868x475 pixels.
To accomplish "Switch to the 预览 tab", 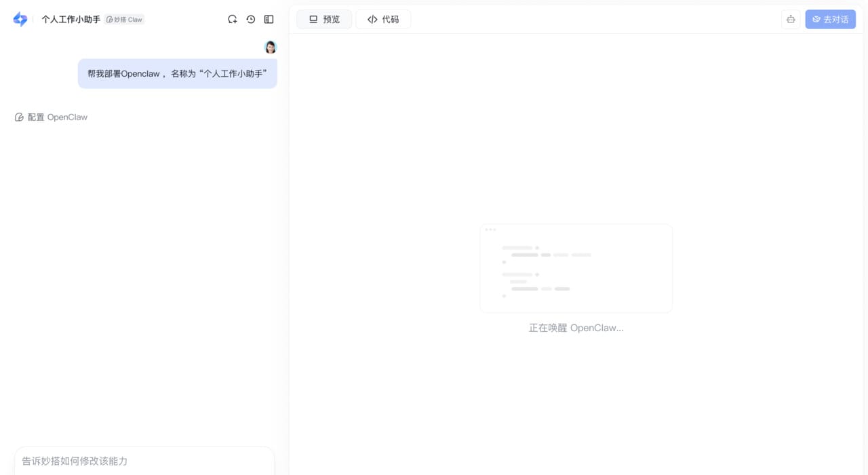I will coord(324,19).
